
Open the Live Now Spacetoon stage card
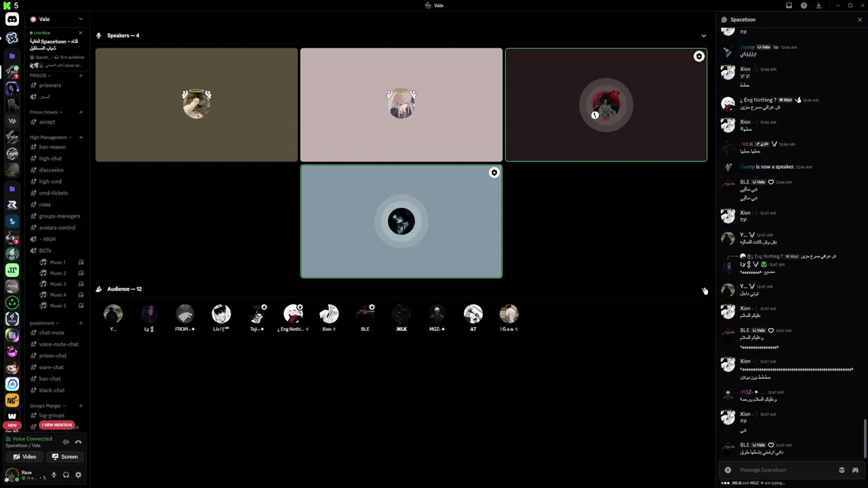pos(57,49)
